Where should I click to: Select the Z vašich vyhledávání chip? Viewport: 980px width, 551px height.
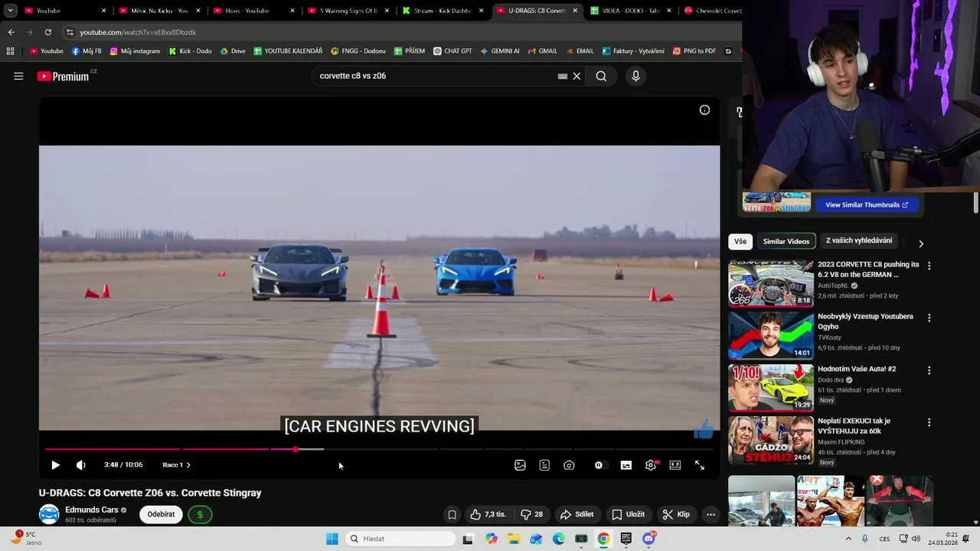[x=858, y=240]
